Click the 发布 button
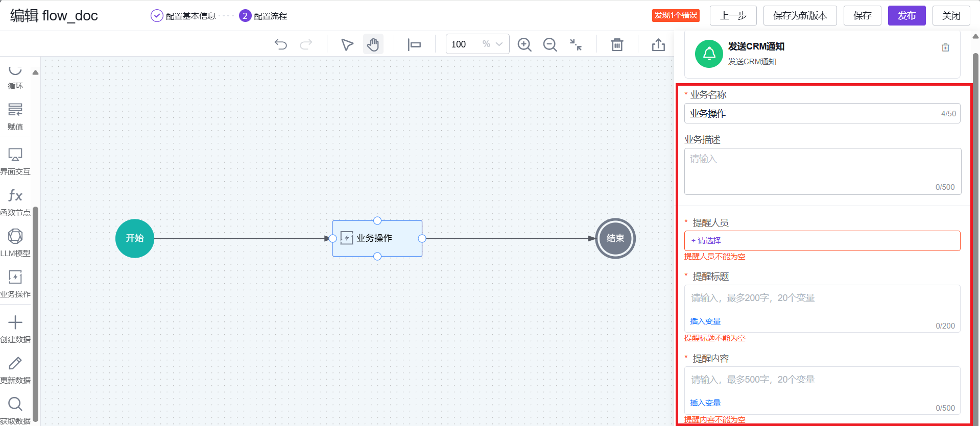Image resolution: width=980 pixels, height=426 pixels. tap(906, 16)
